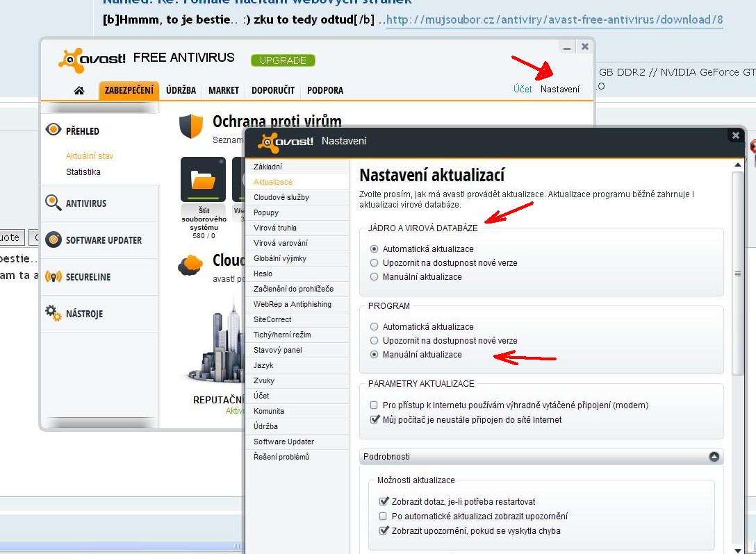Select Automatická aktualizace under Program
756x554 pixels.
pos(374,326)
